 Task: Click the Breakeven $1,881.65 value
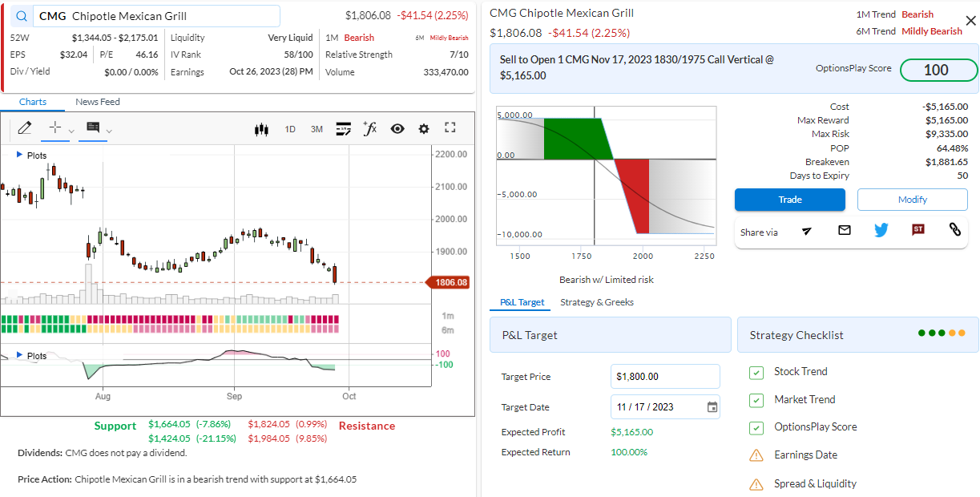click(x=946, y=162)
